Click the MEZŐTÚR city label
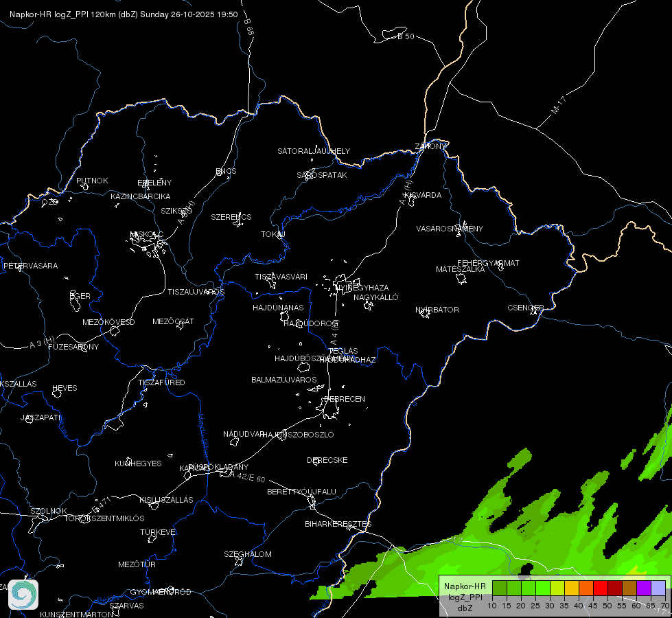The image size is (672, 618). tap(137, 564)
